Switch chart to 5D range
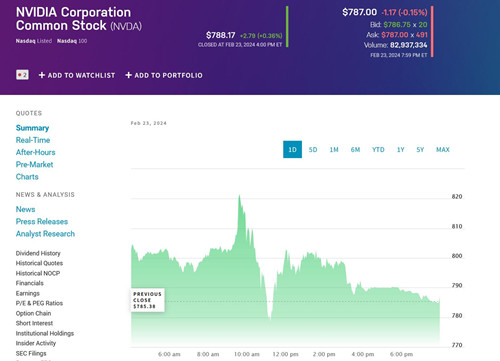The height and width of the screenshot is (361, 500). click(313, 150)
